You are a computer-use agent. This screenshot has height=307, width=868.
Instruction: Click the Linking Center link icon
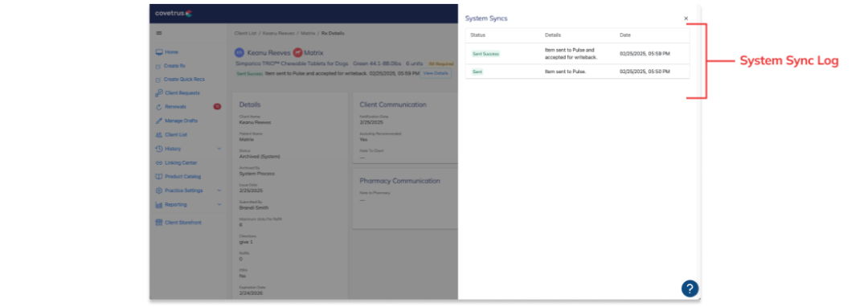pos(159,162)
